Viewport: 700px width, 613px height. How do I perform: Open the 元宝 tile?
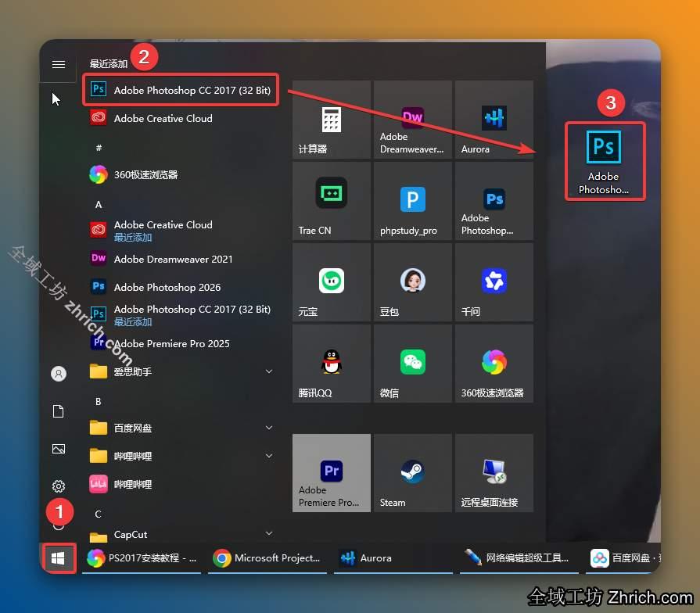coord(332,282)
